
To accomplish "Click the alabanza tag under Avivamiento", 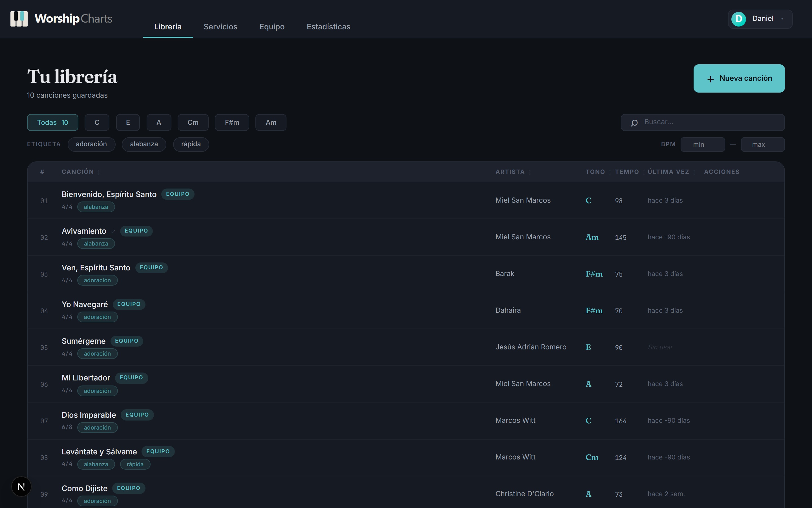I will [x=96, y=244].
